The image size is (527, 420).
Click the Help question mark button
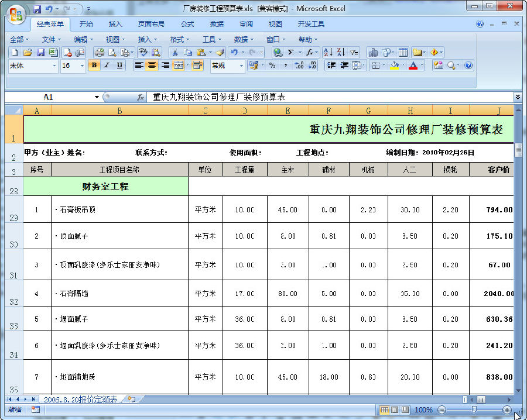click(x=468, y=65)
